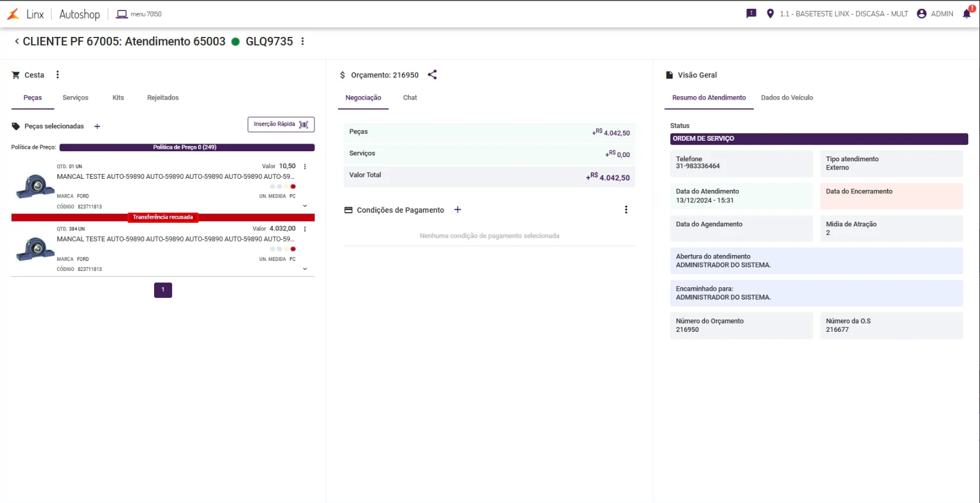The height and width of the screenshot is (503, 980).
Task: Go to page 1 of parts list
Action: click(x=163, y=290)
